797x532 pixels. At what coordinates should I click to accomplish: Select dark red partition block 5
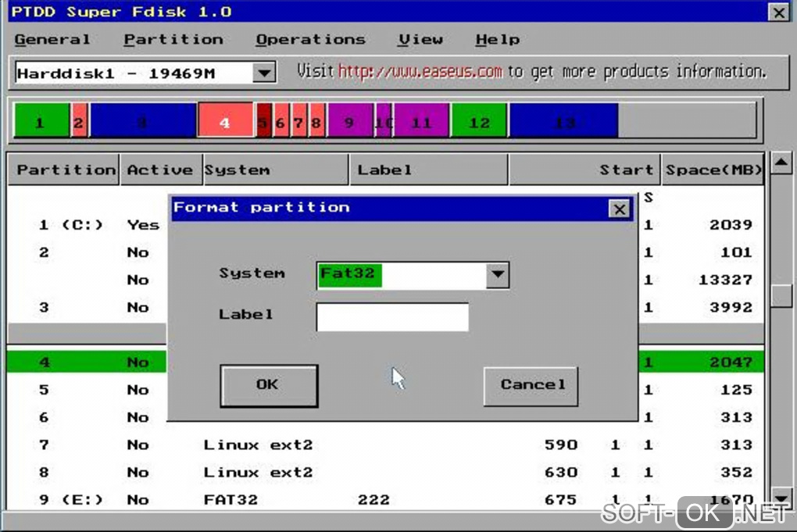pyautogui.click(x=263, y=120)
